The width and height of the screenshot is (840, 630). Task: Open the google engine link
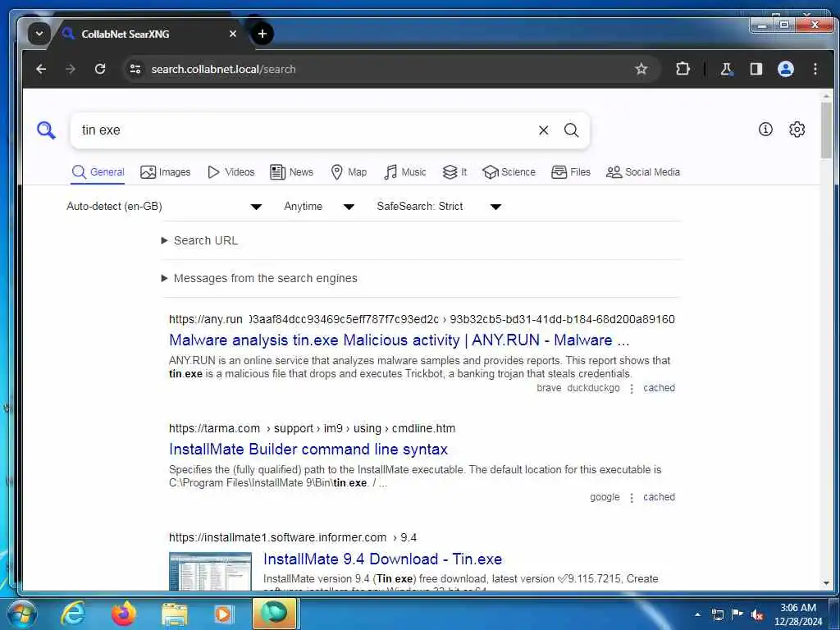point(605,497)
